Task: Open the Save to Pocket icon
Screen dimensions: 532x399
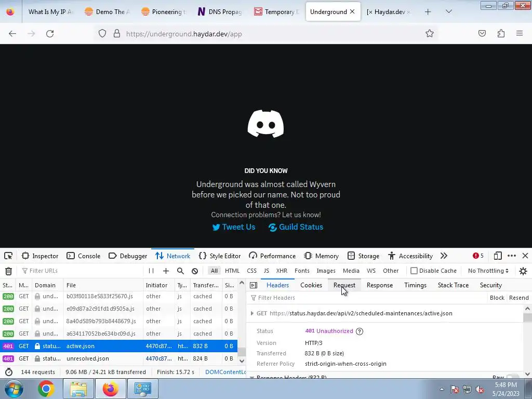Action: (482, 34)
